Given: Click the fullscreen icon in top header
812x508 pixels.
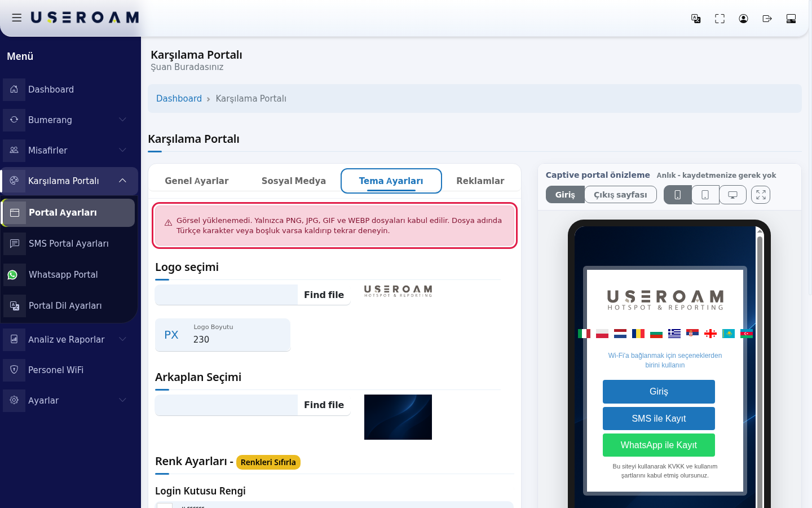Looking at the screenshot, I should pyautogui.click(x=720, y=19).
